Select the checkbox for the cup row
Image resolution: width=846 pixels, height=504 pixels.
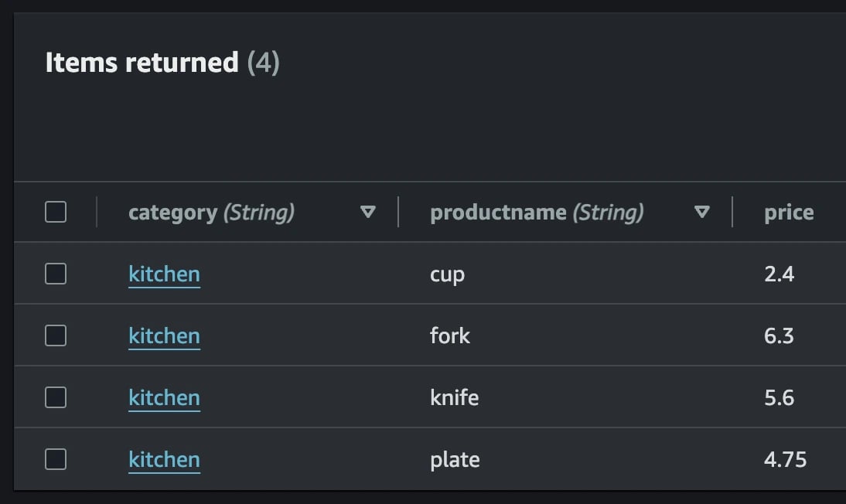(x=56, y=274)
